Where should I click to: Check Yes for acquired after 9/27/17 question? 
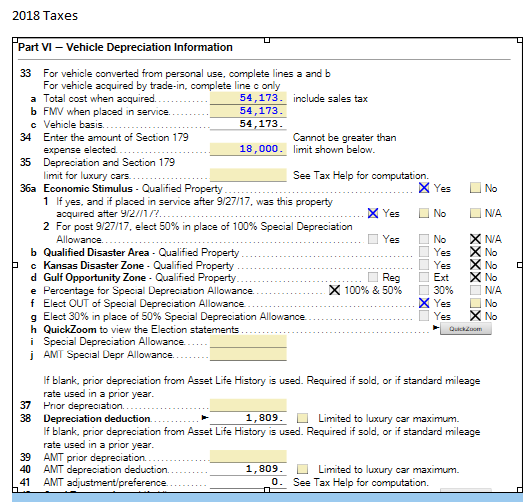click(373, 213)
